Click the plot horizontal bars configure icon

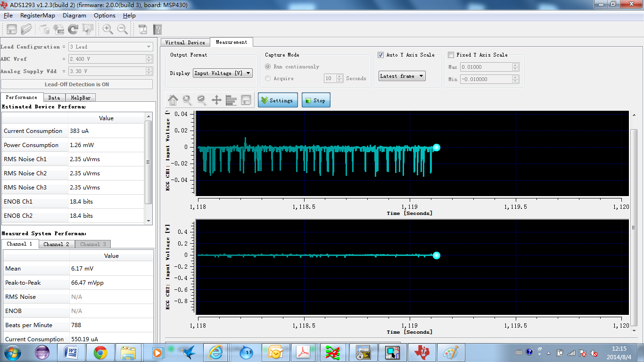[x=231, y=100]
